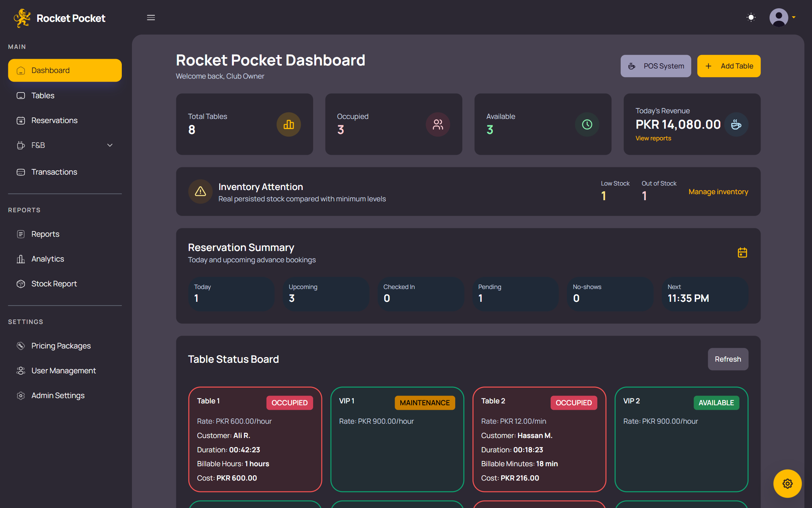
Task: Select the Checked In tile
Action: point(420,294)
